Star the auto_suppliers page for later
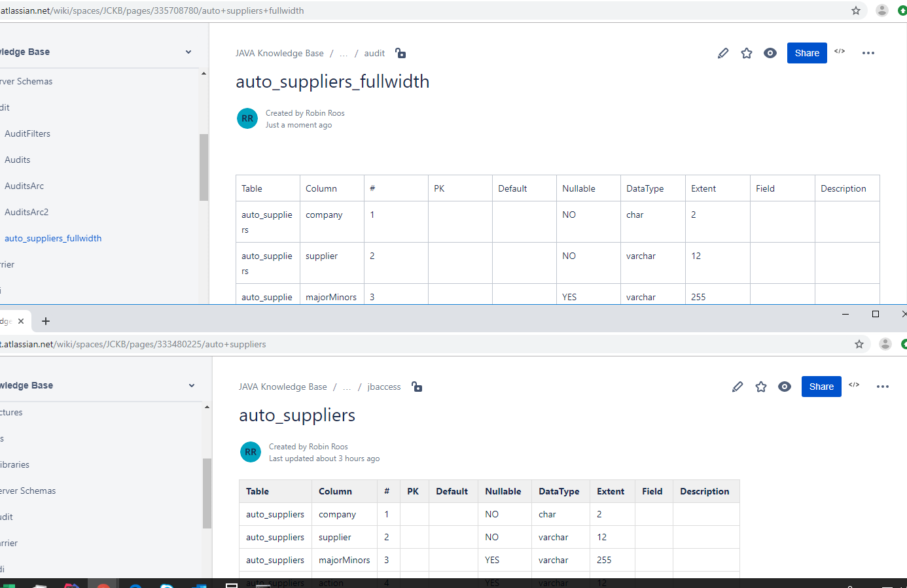 tap(761, 387)
